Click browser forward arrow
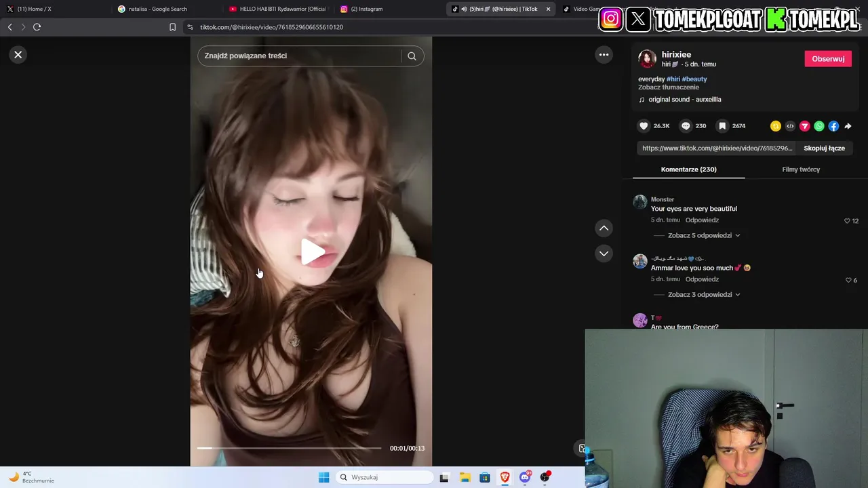 pyautogui.click(x=23, y=27)
